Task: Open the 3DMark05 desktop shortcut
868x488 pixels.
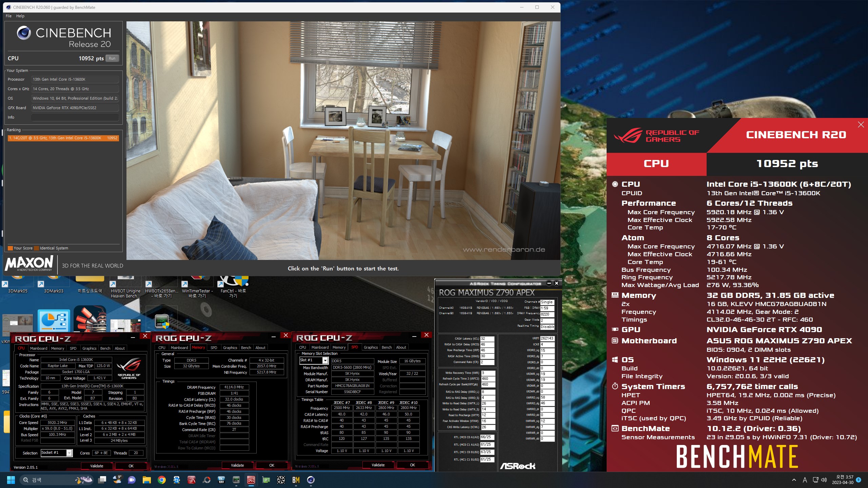Action: tap(18, 285)
